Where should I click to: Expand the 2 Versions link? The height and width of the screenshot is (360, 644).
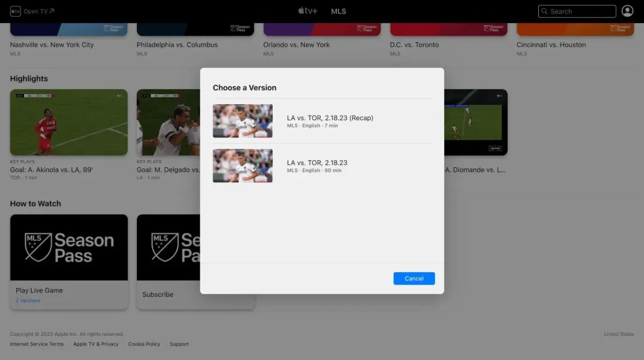28,300
